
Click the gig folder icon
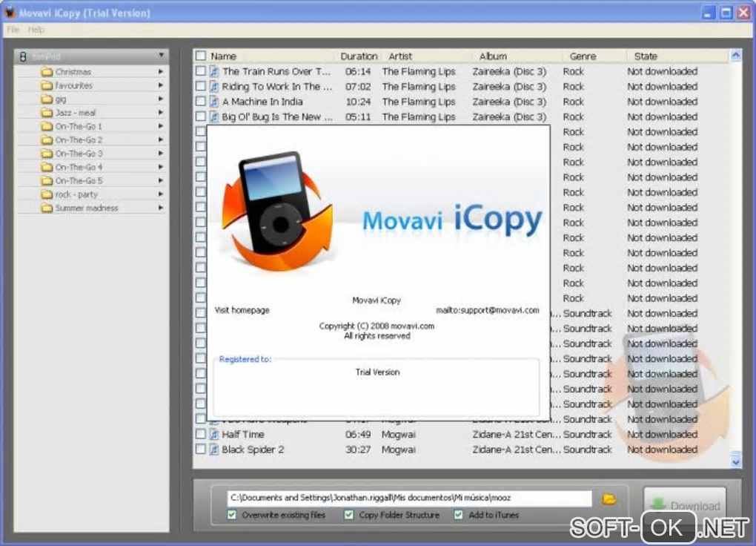click(47, 99)
